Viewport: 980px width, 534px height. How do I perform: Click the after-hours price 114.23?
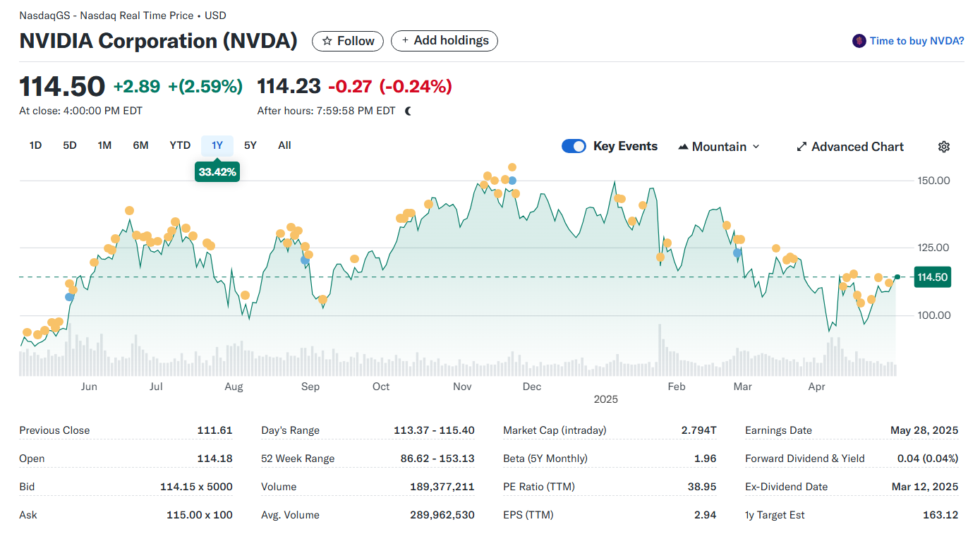(289, 86)
